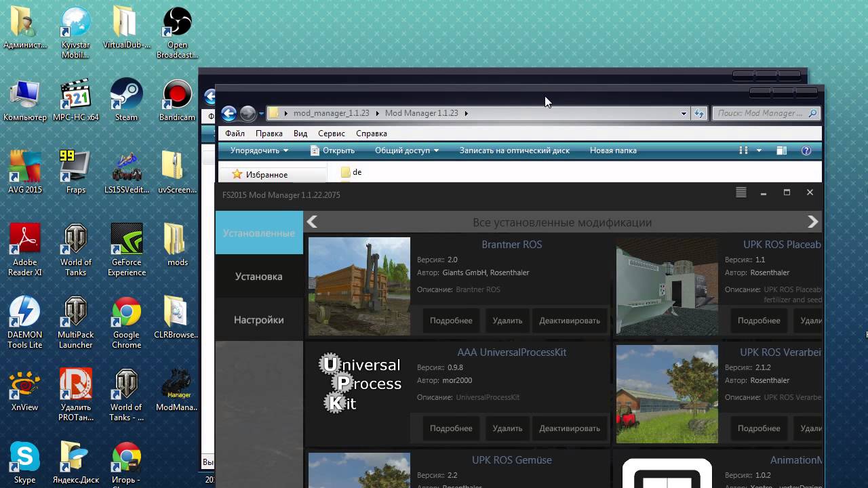Open the Steam desktop shortcut
The width and height of the screenshot is (868, 488).
click(126, 100)
